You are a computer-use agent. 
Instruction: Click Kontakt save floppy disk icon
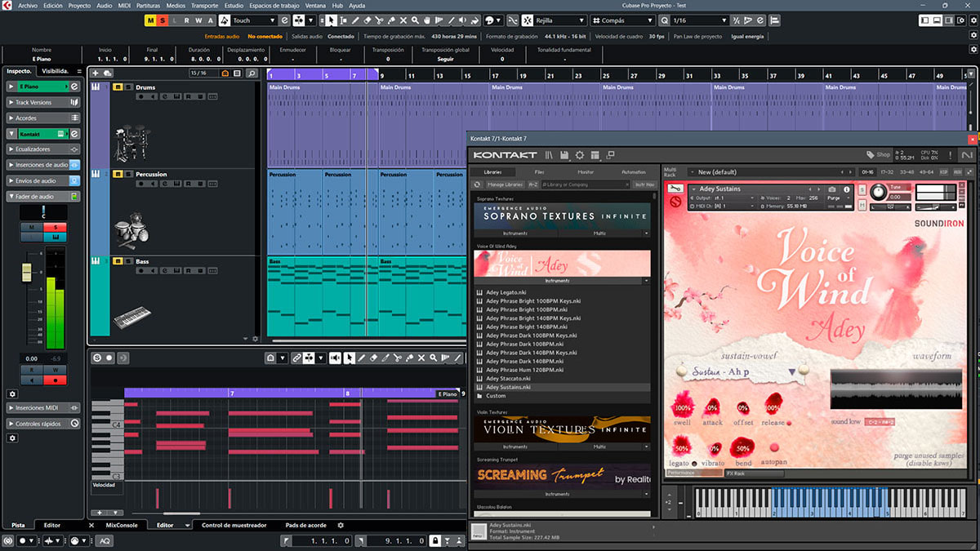[x=564, y=154]
